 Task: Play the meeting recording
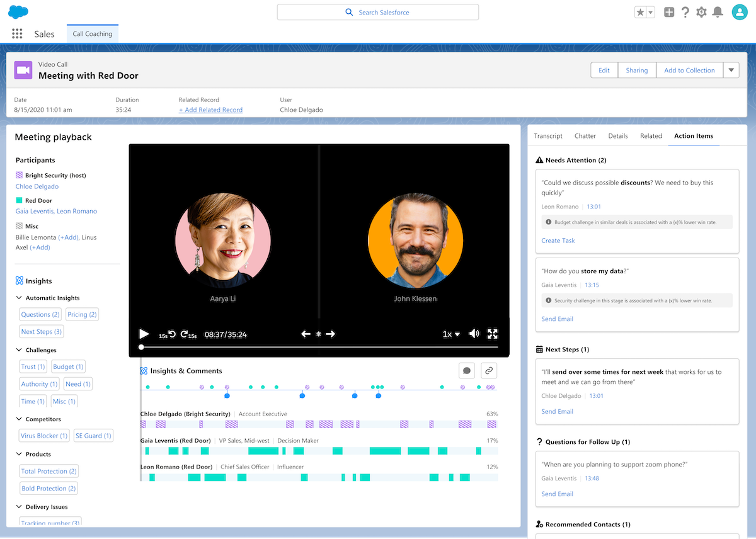[144, 334]
